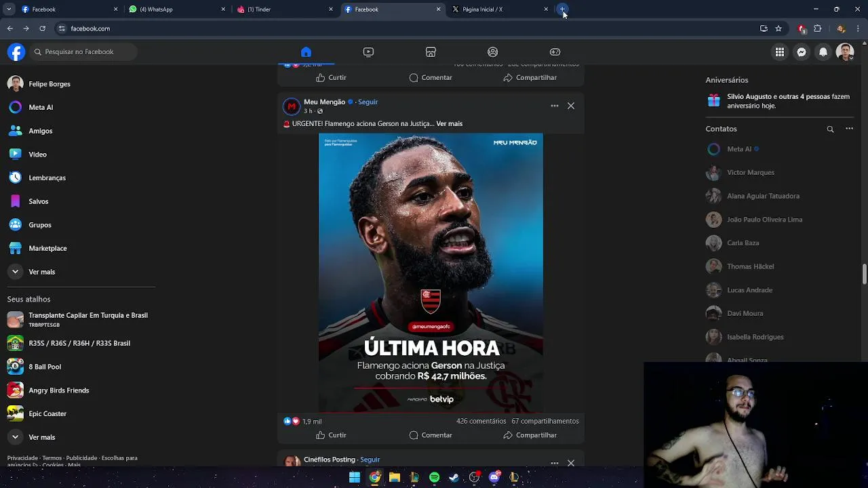The image size is (868, 488).
Task: Open Contatos options three-dot menu
Action: pyautogui.click(x=849, y=129)
